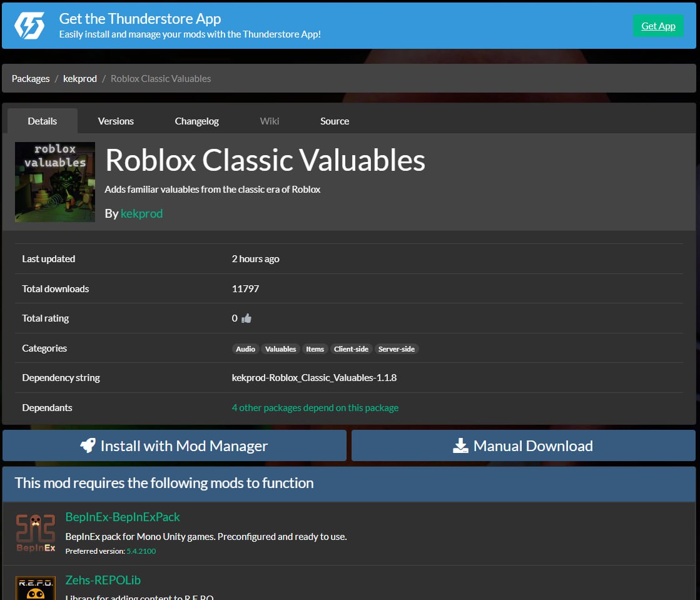The height and width of the screenshot is (600, 700).
Task: Click the Thunderstore lightning logo icon
Action: pyautogui.click(x=29, y=26)
